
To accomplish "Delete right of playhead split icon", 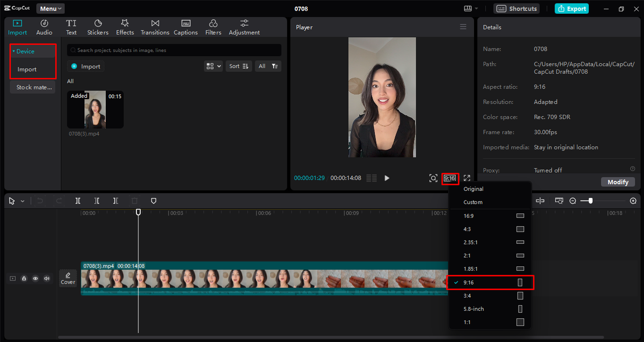I will [x=115, y=201].
